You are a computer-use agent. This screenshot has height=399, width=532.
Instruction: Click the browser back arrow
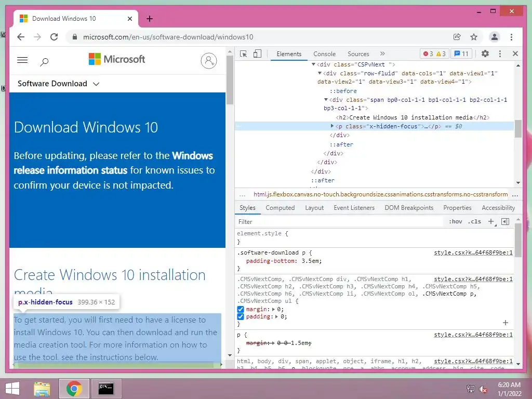pos(21,37)
